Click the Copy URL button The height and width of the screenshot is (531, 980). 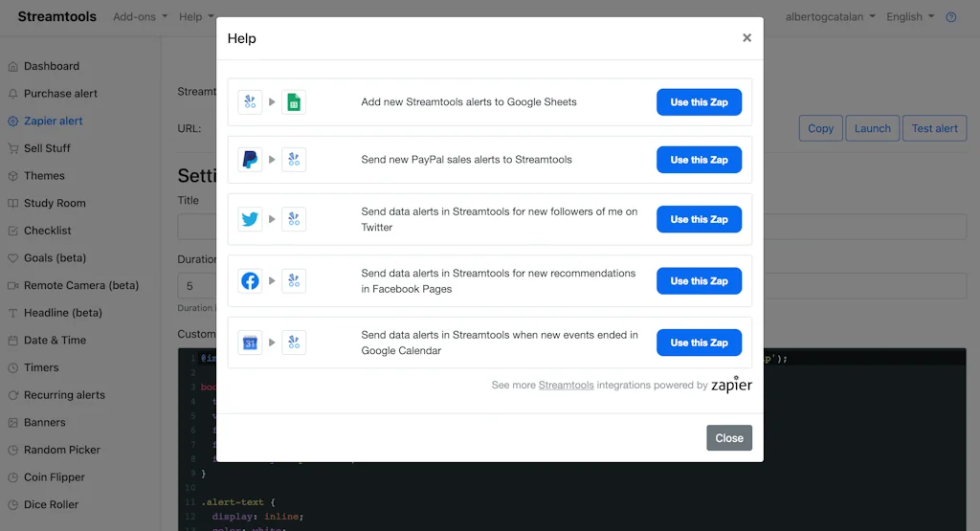pos(820,128)
